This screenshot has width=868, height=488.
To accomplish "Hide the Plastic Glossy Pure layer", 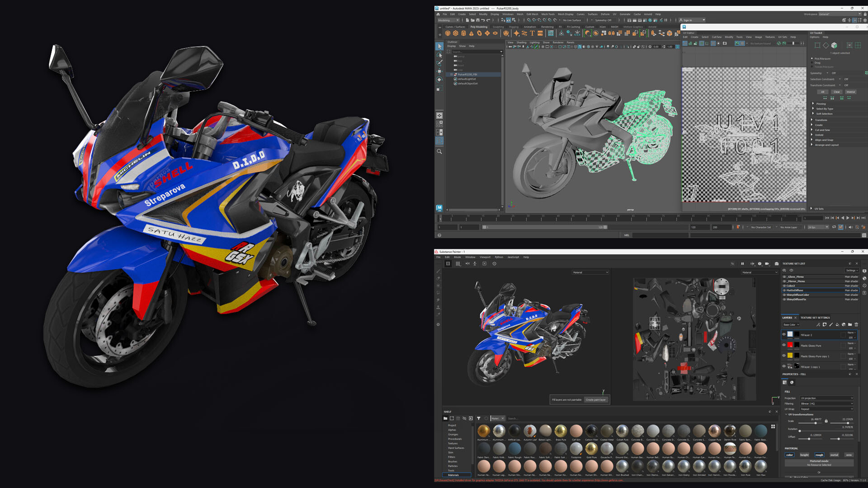I will coord(784,345).
